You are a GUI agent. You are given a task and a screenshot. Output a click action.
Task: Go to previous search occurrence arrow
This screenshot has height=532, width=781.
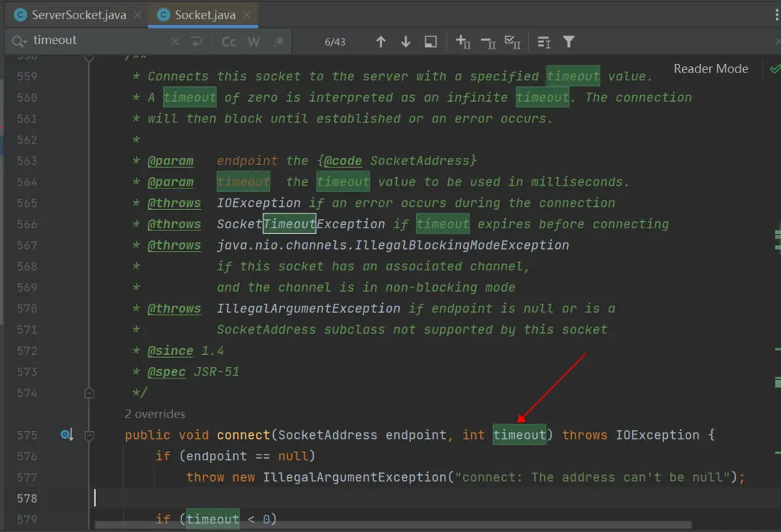tap(381, 42)
